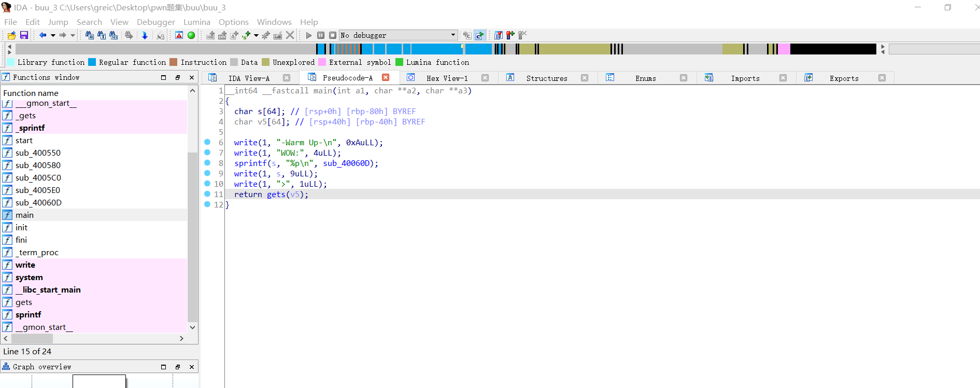Image resolution: width=980 pixels, height=388 pixels.
Task: Toggle the breakpoint dot on line 10
Action: pos(207,184)
